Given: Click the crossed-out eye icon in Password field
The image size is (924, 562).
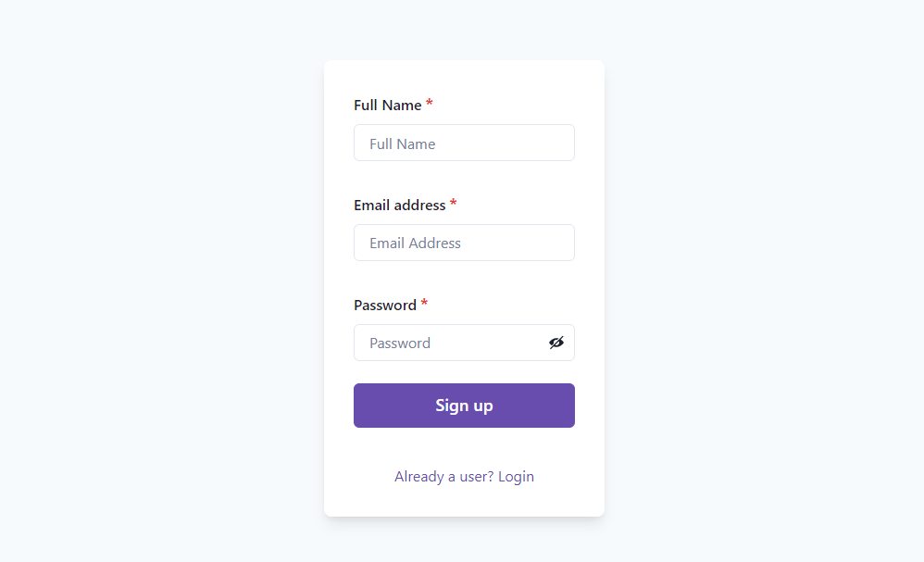Looking at the screenshot, I should coord(556,343).
